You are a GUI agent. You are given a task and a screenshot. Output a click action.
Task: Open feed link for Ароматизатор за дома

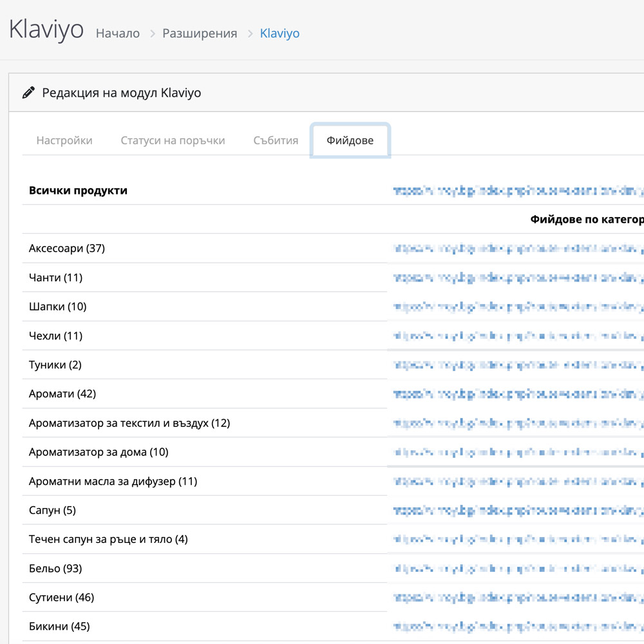(518, 452)
